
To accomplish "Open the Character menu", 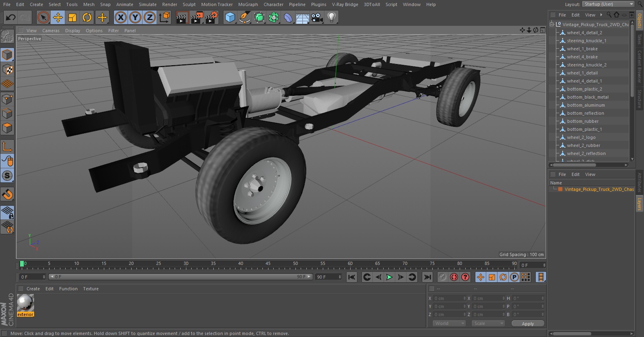I will 274,4.
